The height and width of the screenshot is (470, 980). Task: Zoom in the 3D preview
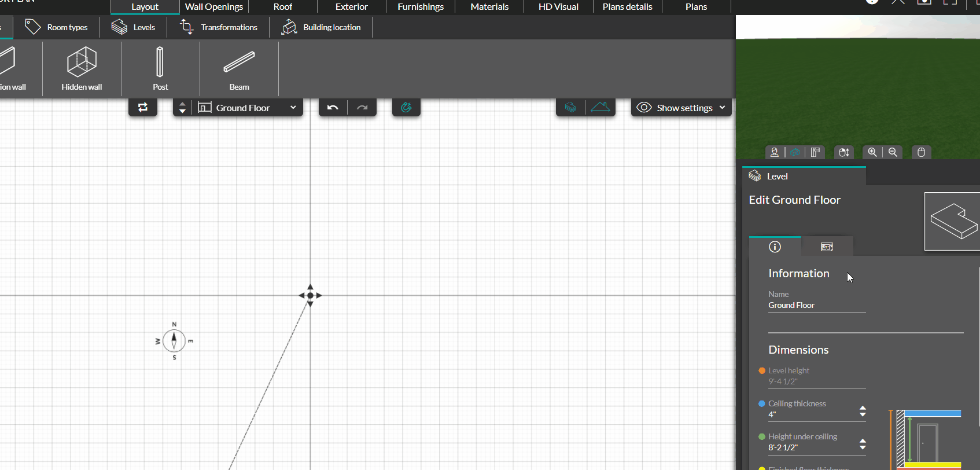pos(872,152)
